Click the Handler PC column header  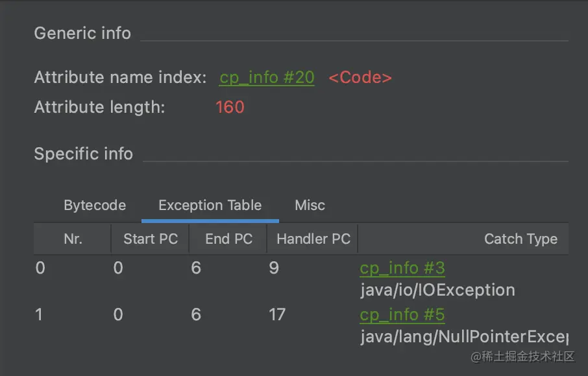coord(313,239)
